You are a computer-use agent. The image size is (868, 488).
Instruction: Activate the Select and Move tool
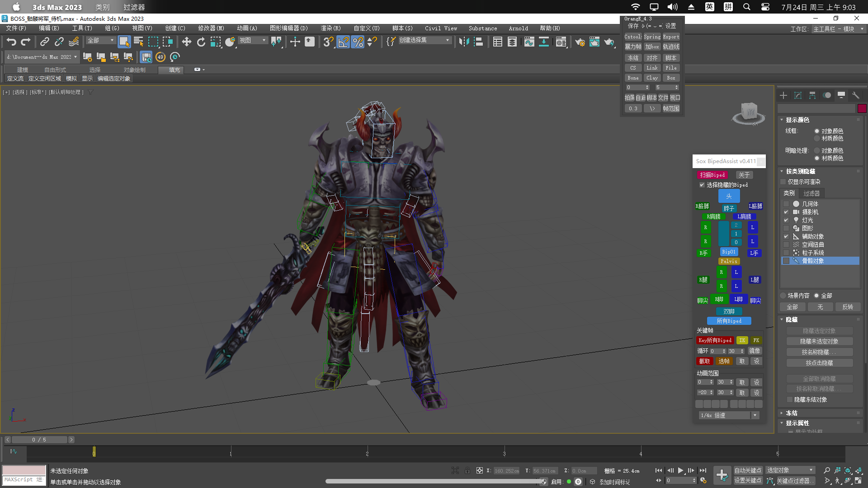[x=186, y=42]
